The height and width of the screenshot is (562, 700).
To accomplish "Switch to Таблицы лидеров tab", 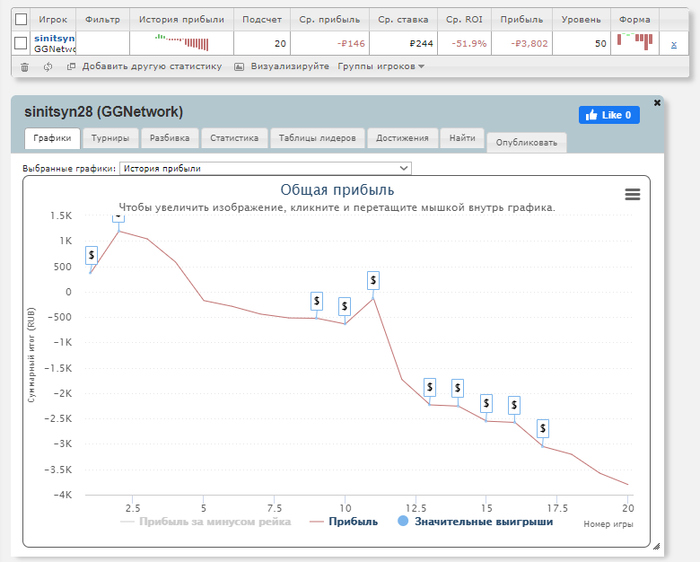I will [317, 138].
